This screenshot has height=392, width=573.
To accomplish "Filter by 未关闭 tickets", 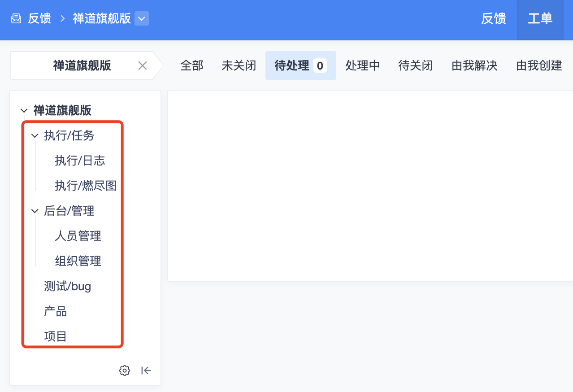I will 239,66.
